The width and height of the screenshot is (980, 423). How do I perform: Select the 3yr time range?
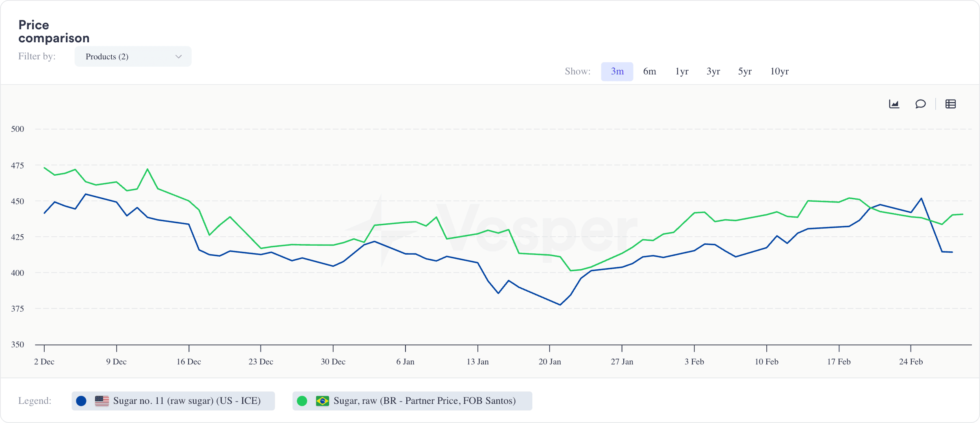[713, 72]
